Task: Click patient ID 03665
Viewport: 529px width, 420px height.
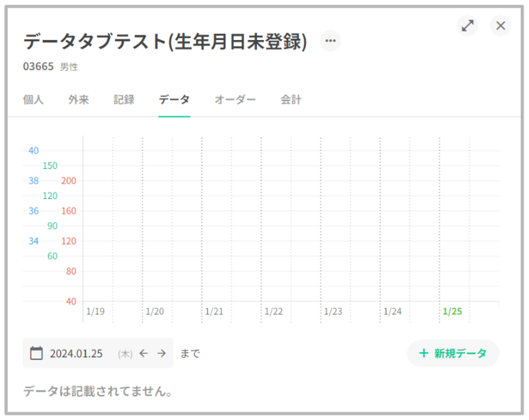Action: click(38, 66)
